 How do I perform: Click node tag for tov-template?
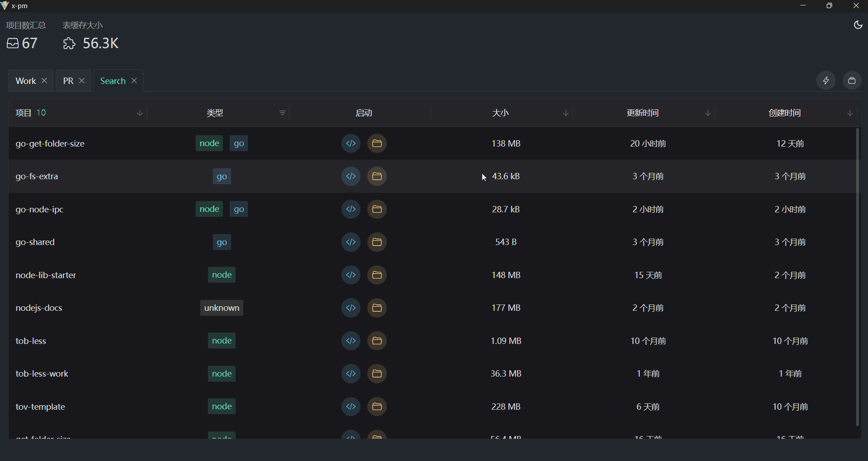tap(222, 407)
